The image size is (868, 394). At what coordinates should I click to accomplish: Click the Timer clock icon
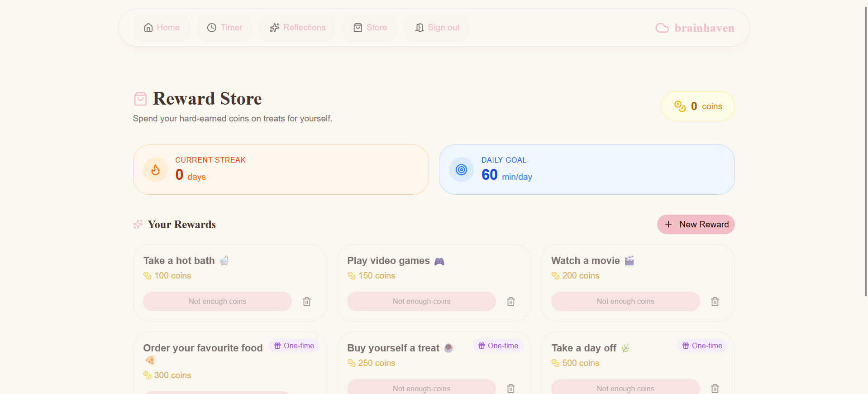tap(212, 28)
